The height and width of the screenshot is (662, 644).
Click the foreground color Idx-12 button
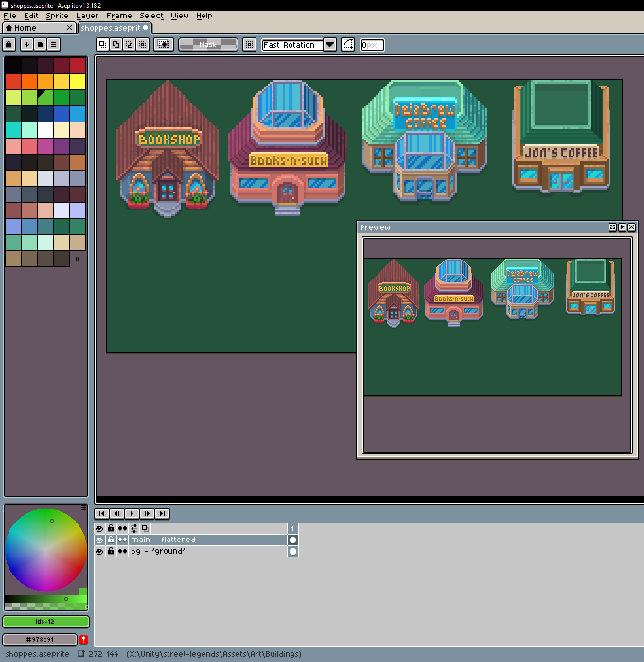click(x=46, y=621)
